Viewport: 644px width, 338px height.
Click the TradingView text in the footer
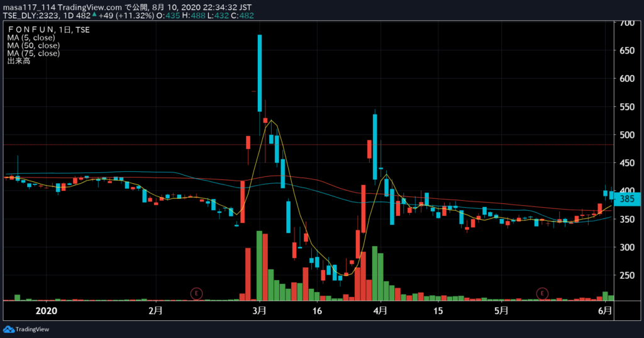coord(33,329)
